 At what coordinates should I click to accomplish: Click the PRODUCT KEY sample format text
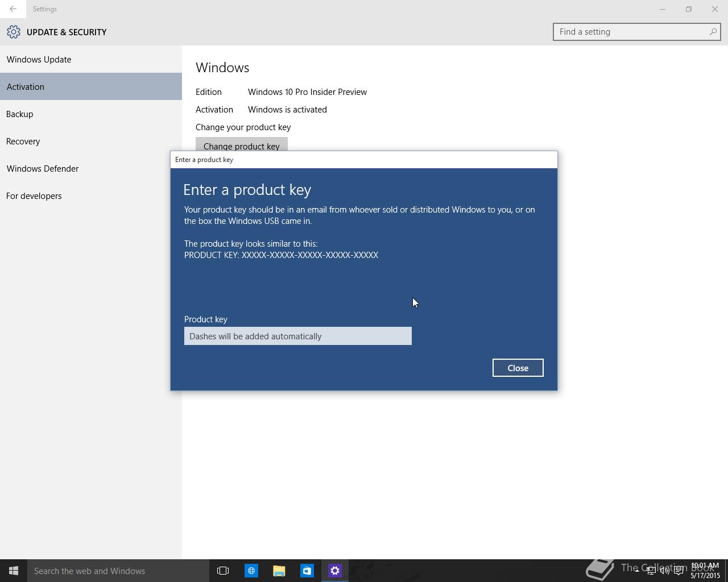[x=281, y=255]
